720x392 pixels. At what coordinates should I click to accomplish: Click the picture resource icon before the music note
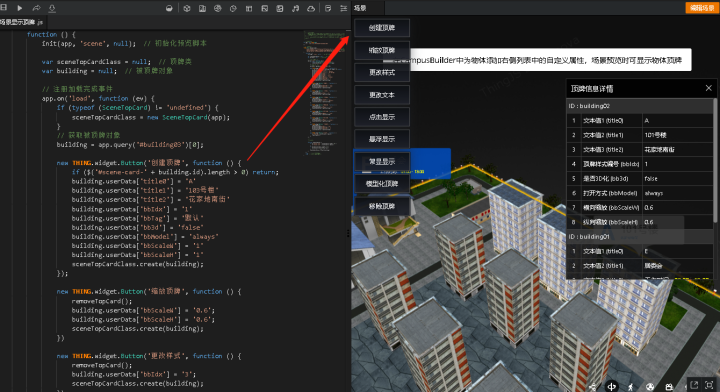[280, 8]
